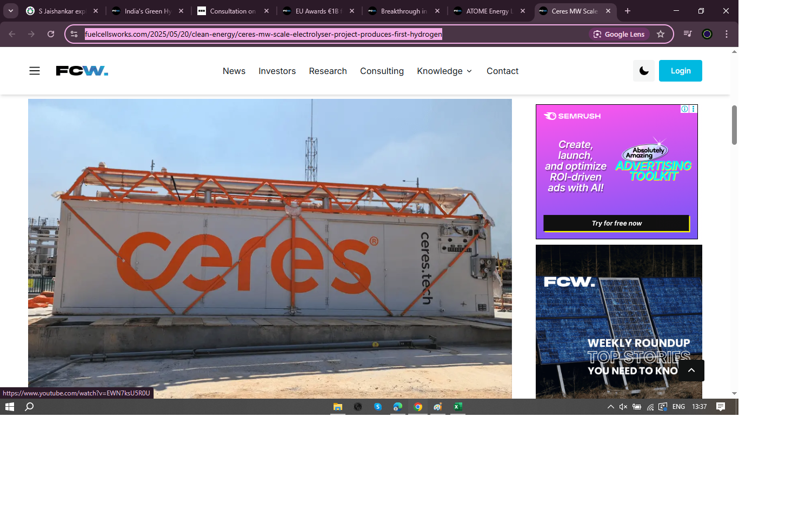Close the Ceres MW Scale tab
This screenshot has width=812, height=511.
pyautogui.click(x=608, y=11)
